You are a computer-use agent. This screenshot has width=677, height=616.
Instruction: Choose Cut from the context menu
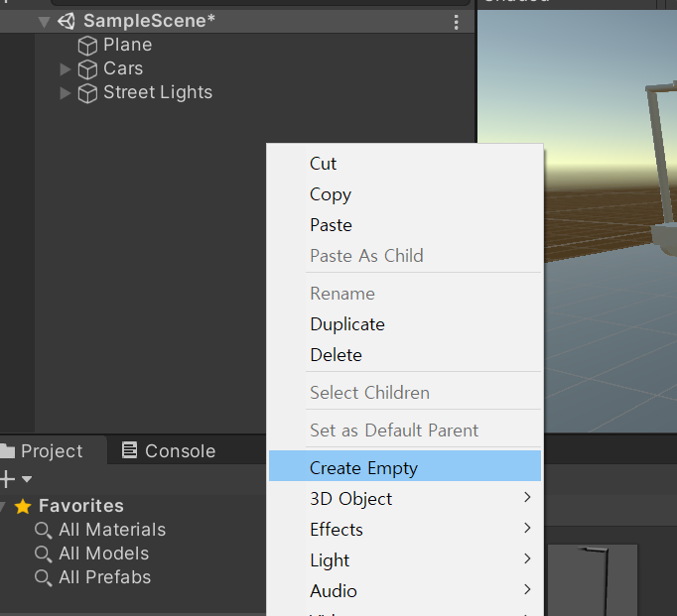[x=405, y=164]
